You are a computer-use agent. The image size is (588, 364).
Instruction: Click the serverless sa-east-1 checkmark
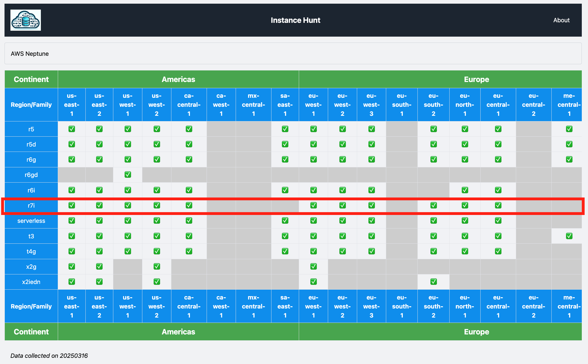click(285, 221)
